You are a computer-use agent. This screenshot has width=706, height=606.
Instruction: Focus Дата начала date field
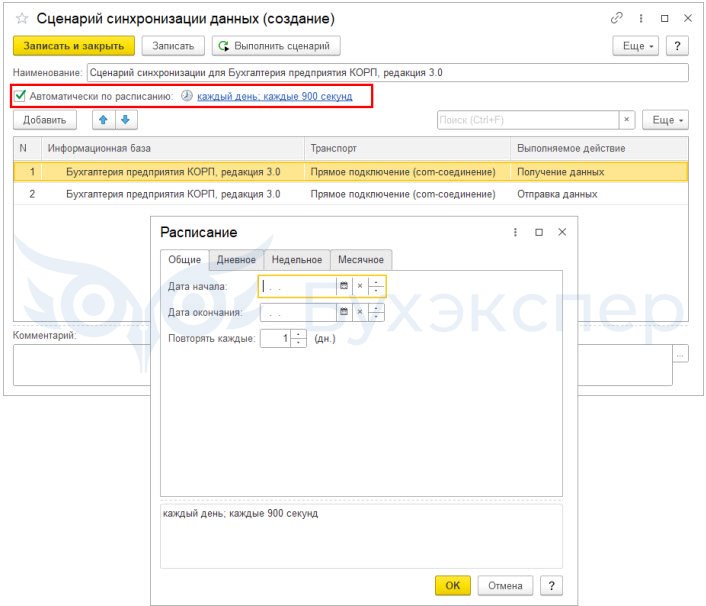pos(298,286)
